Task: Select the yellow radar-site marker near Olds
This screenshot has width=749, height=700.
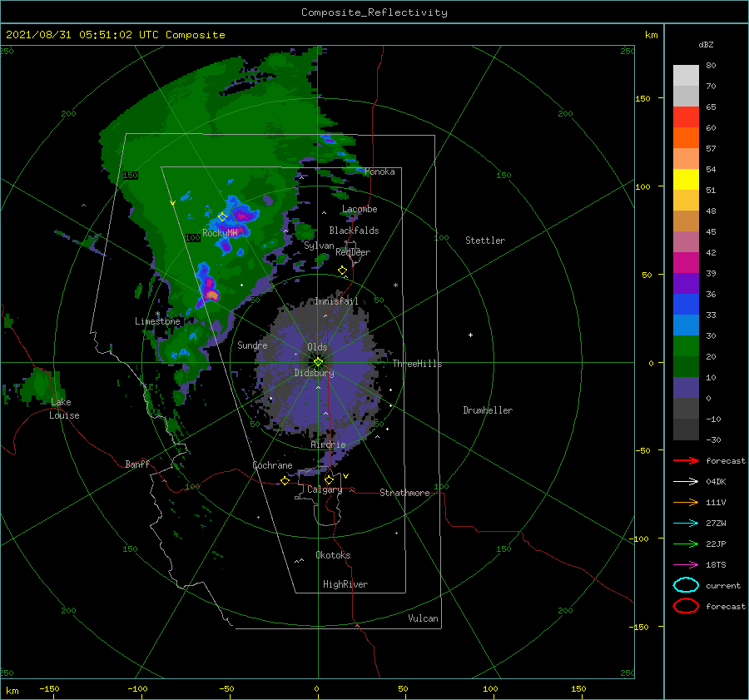Action: [x=318, y=362]
